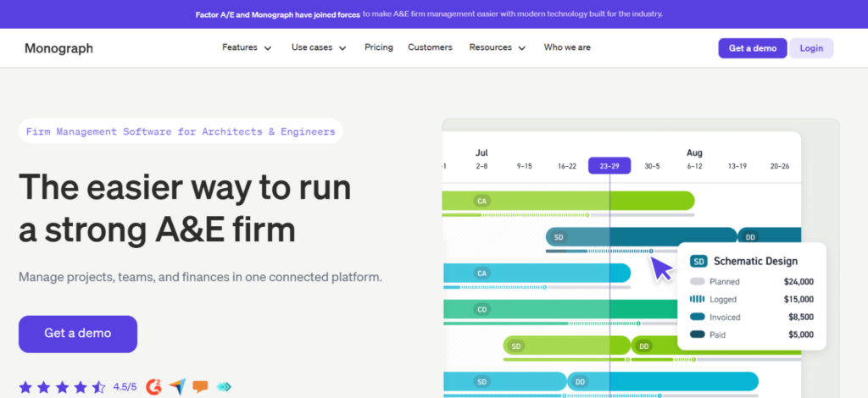Screen dimensions: 868x398
Task: Click the SD badge on the bottom cyan bar
Action: (x=481, y=382)
